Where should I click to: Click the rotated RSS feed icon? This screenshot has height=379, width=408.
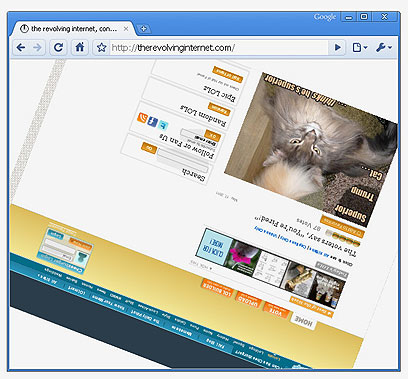143,118
